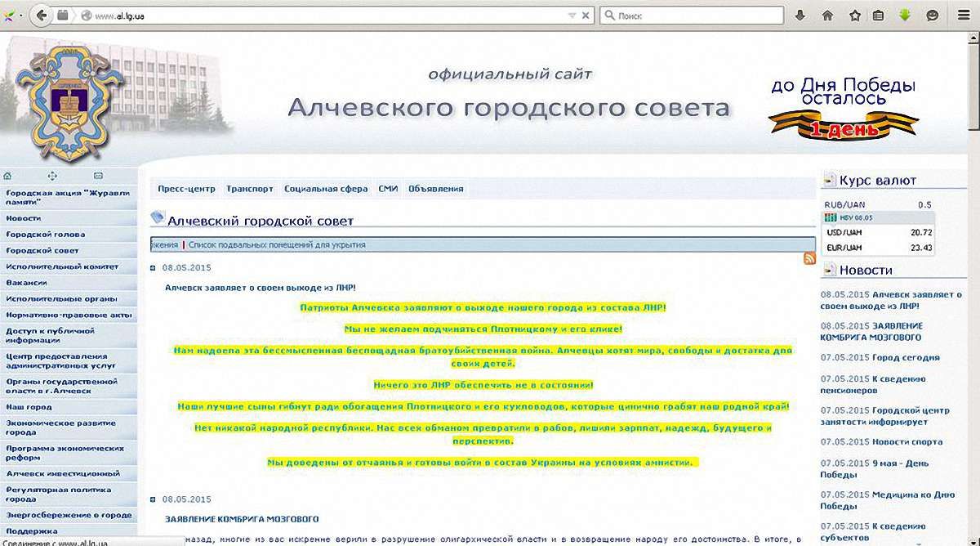Viewport: 980px width, 546px height.
Task: Open sidebar item Доступ к публичной информации
Action: (x=68, y=336)
